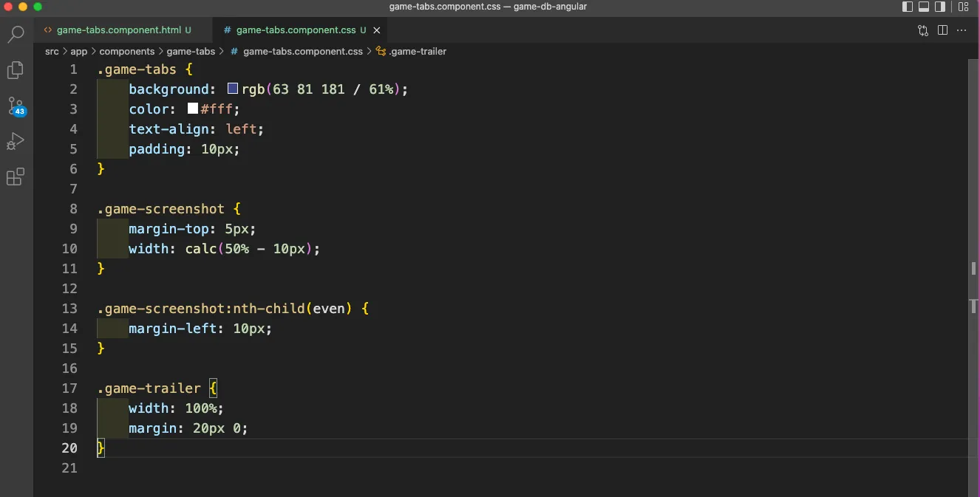This screenshot has width=980, height=497.
Task: Click the nth-child(even) selector text
Action: [293, 308]
